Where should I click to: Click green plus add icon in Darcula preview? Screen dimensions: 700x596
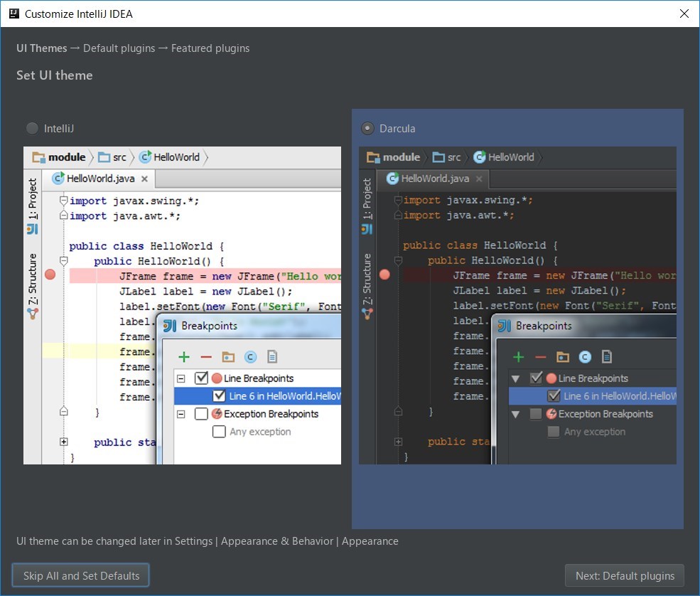pos(518,356)
